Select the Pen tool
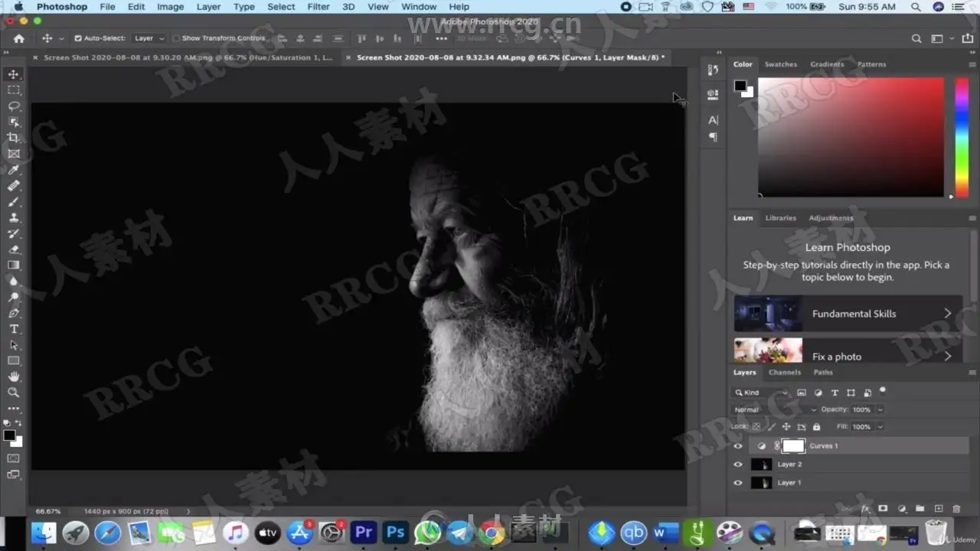The image size is (980, 551). [14, 313]
